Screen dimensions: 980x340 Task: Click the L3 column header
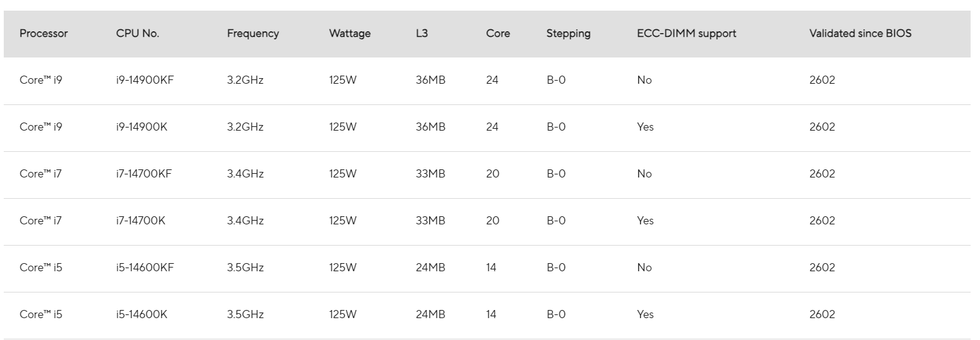(422, 34)
